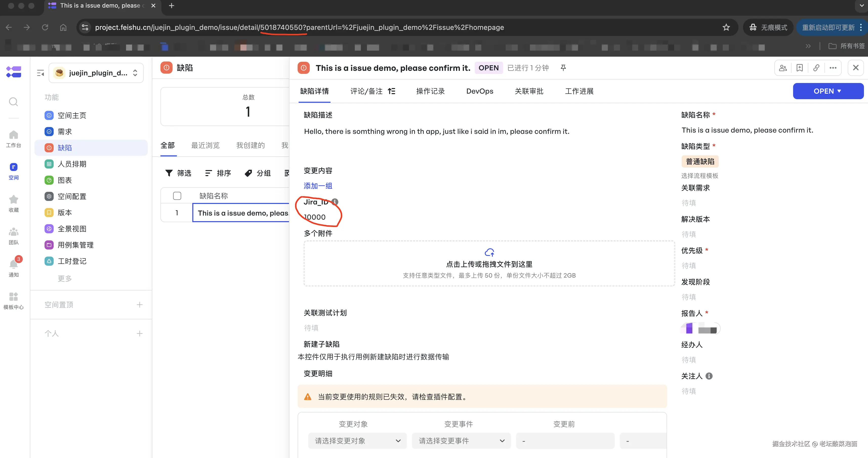Click the pin icon beside issue title
Image resolution: width=868 pixels, height=458 pixels.
pyautogui.click(x=563, y=68)
